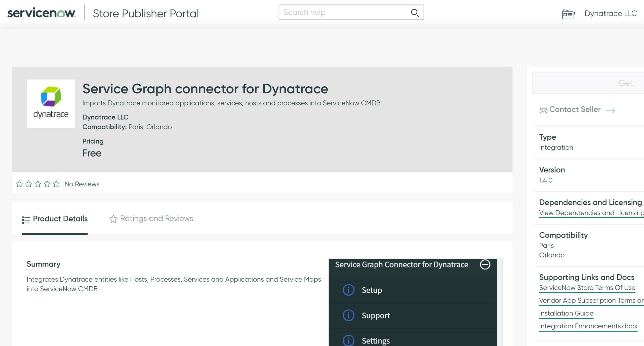Switch to the Product Details tab
Screen dimensions: 644x346
coord(55,219)
